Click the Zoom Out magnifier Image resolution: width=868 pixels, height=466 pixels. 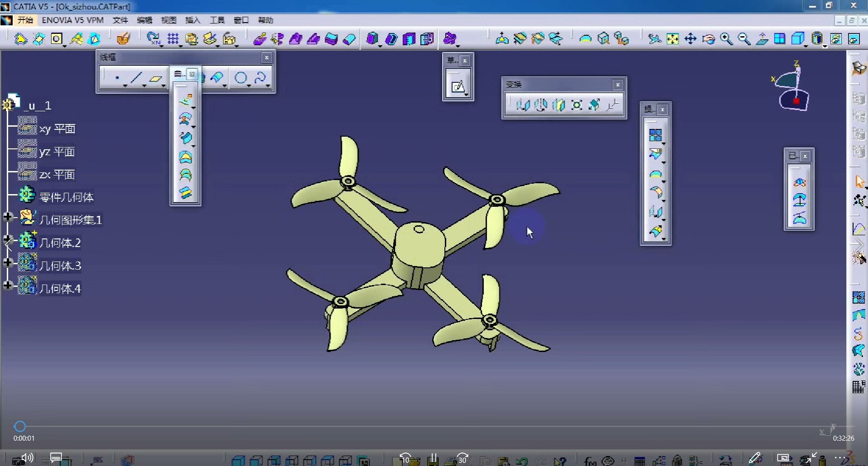pyautogui.click(x=744, y=39)
